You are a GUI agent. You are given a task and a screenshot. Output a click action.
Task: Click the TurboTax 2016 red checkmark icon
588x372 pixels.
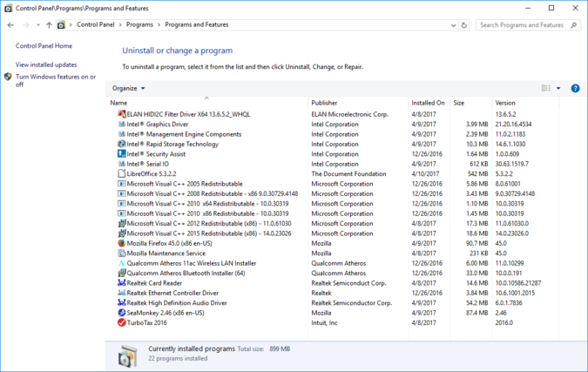pyautogui.click(x=121, y=322)
